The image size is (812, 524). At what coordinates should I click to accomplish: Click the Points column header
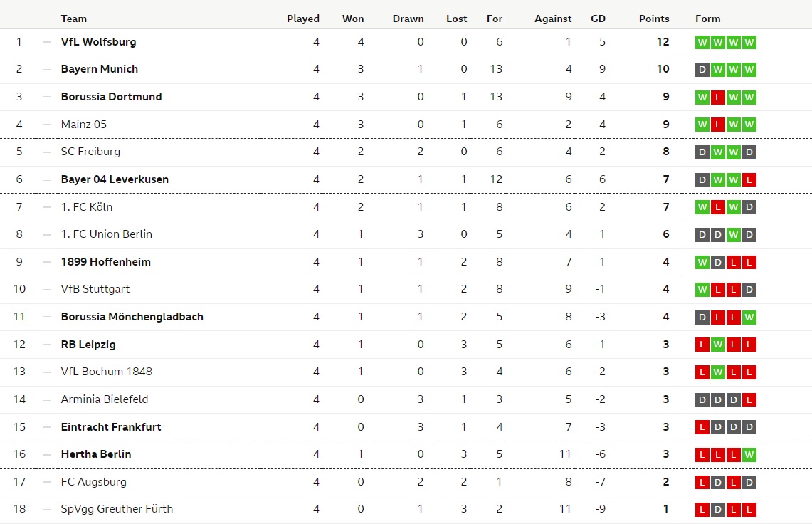click(x=653, y=19)
